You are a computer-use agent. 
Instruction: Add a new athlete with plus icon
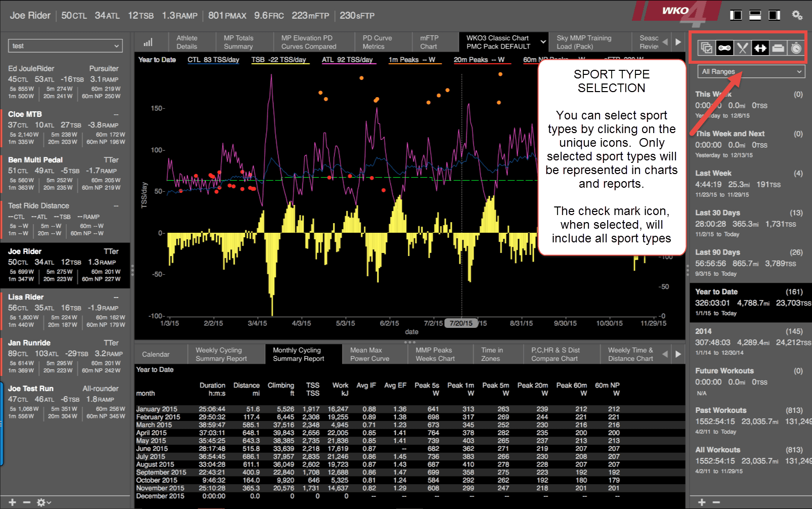13,502
